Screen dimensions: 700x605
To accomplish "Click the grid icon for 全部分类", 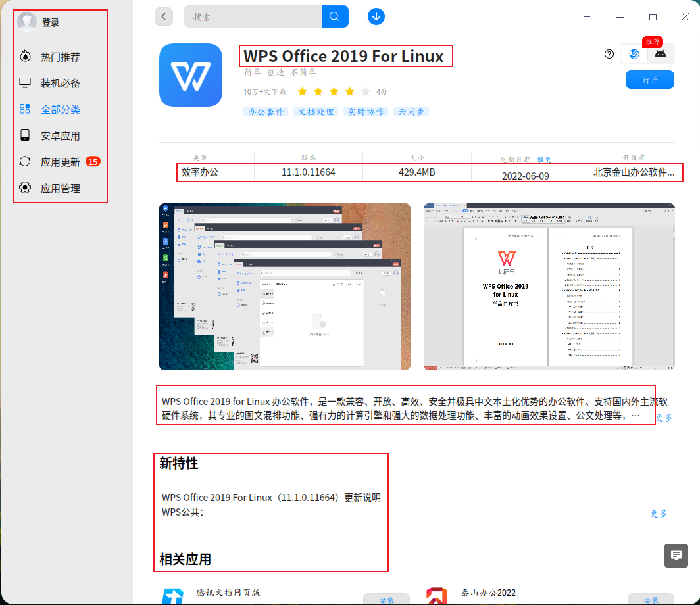I will click(x=25, y=109).
